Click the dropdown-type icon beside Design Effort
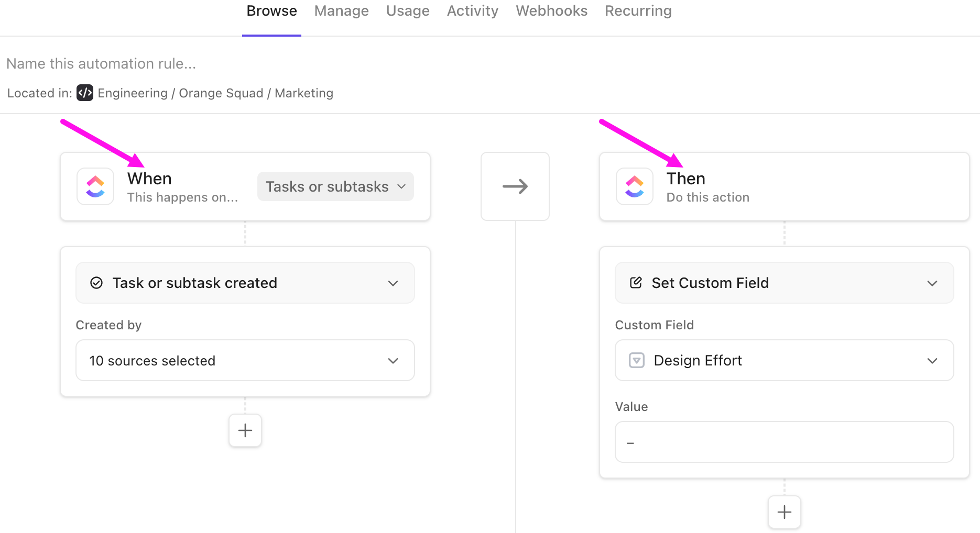The width and height of the screenshot is (980, 533). click(636, 360)
